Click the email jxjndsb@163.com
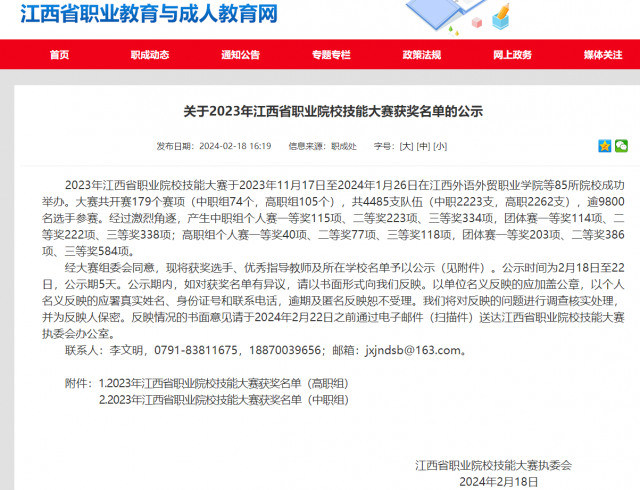This screenshot has height=490, width=640. pos(413,350)
